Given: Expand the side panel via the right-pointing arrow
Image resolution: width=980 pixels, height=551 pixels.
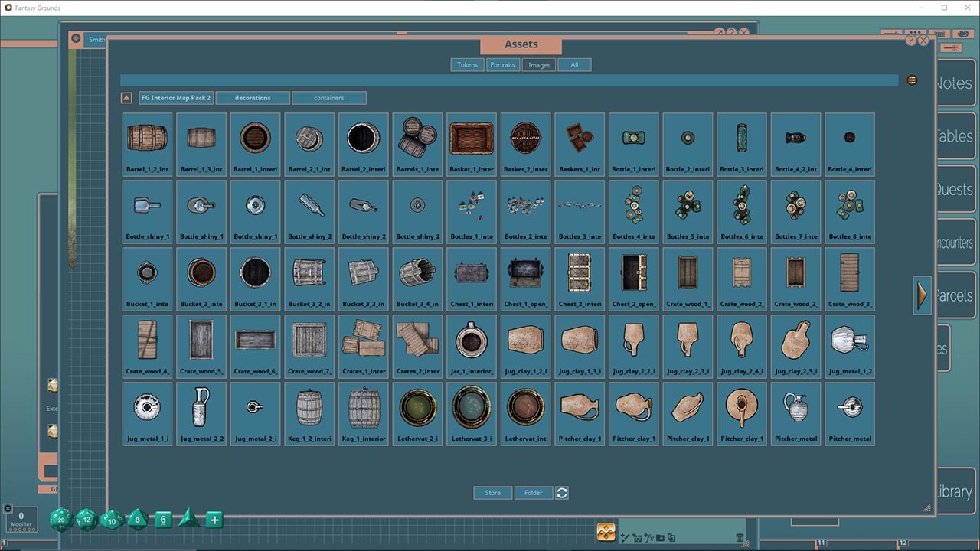Looking at the screenshot, I should [x=922, y=295].
